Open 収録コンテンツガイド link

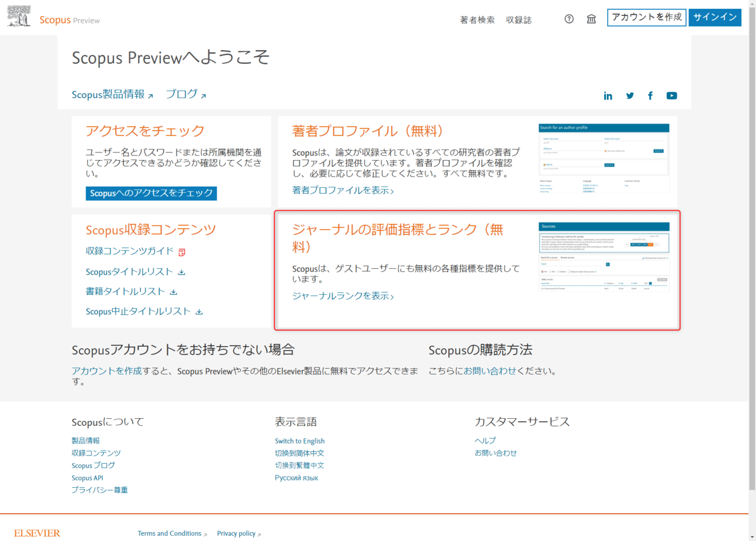coord(130,252)
